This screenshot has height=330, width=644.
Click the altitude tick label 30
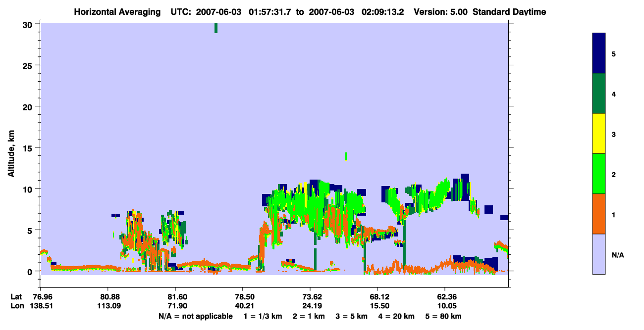[28, 25]
